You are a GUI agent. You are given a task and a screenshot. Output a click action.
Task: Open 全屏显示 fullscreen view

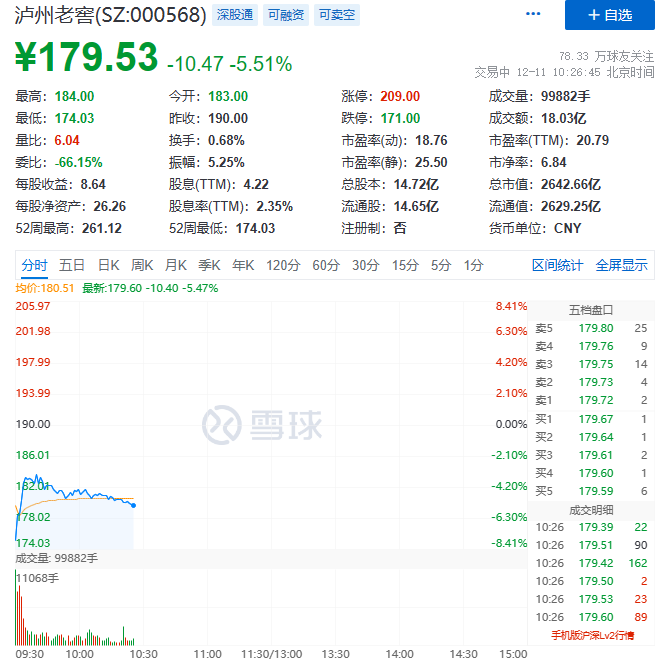pos(621,265)
